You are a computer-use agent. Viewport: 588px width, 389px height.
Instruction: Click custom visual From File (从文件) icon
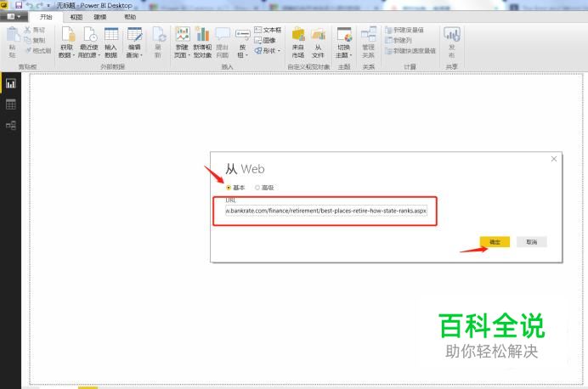coord(318,35)
